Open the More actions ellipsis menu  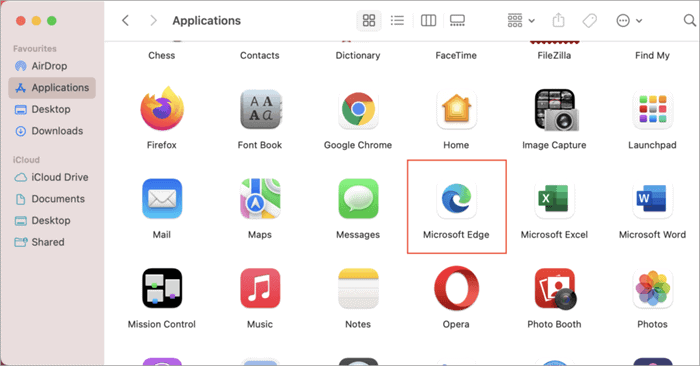coord(629,21)
